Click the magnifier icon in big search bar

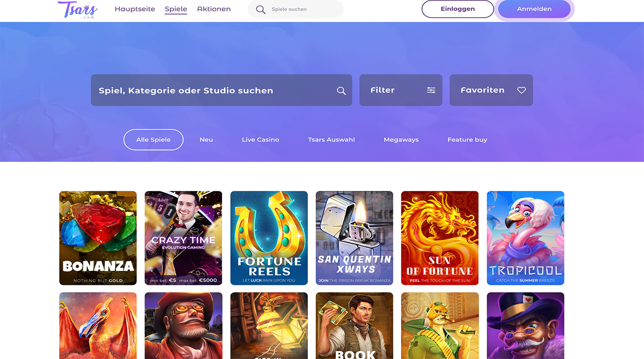pyautogui.click(x=341, y=90)
